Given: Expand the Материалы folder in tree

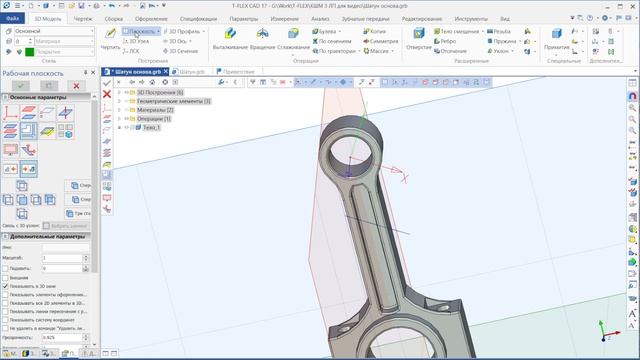Looking at the screenshot, I should click(x=119, y=110).
